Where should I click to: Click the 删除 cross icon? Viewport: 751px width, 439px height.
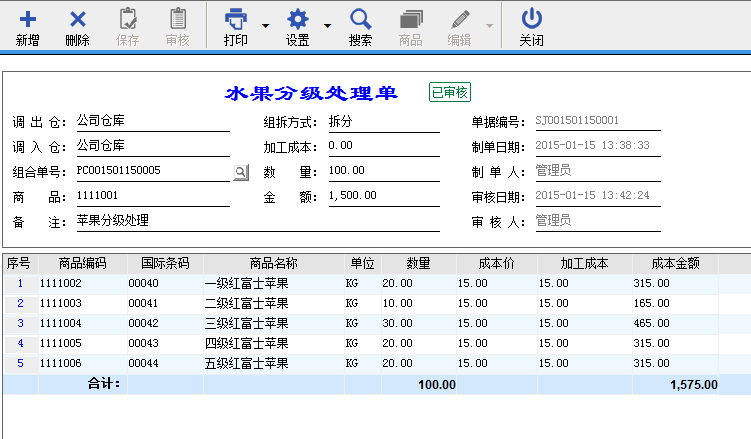pyautogui.click(x=78, y=19)
